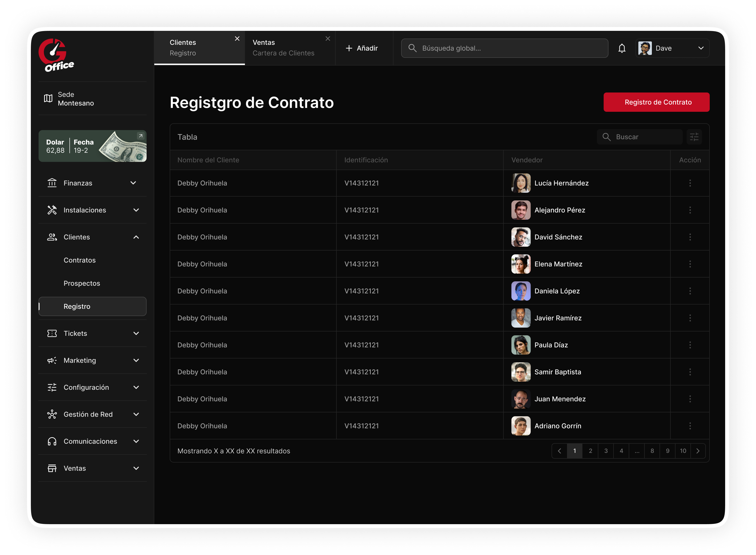This screenshot has width=756, height=555.
Task: Open action menu for Javier Ramírez row
Action: pyautogui.click(x=690, y=318)
